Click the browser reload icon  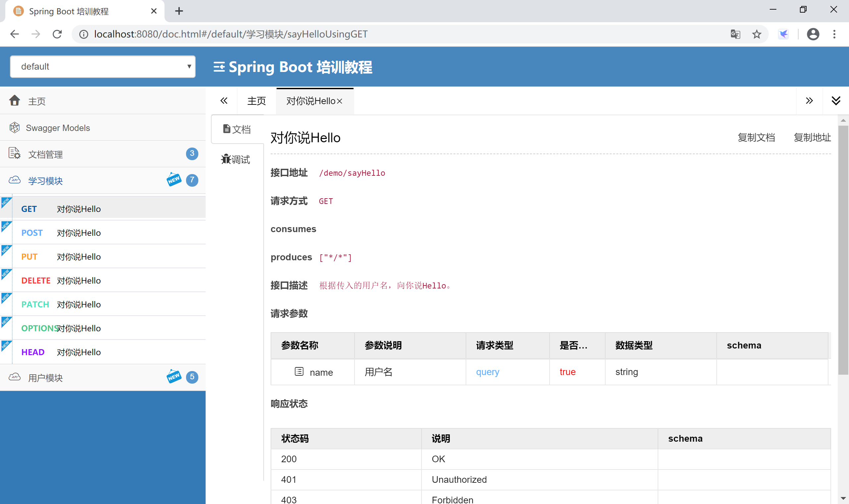57,34
